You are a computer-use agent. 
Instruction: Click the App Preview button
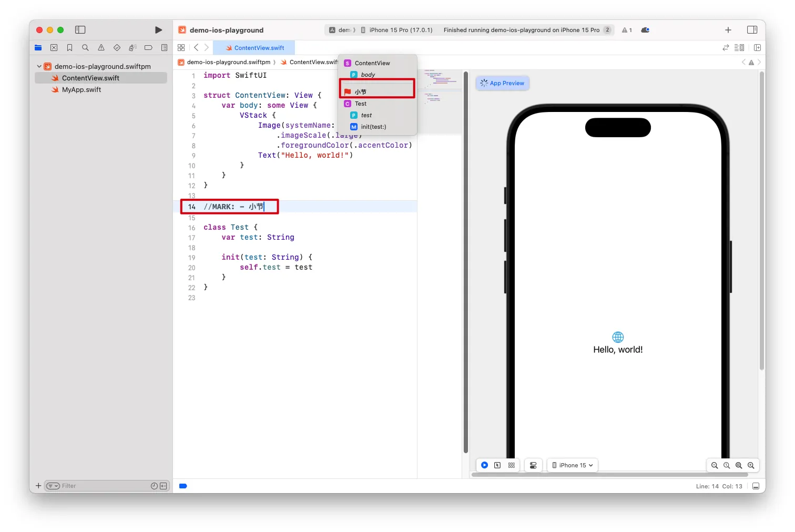pyautogui.click(x=502, y=83)
